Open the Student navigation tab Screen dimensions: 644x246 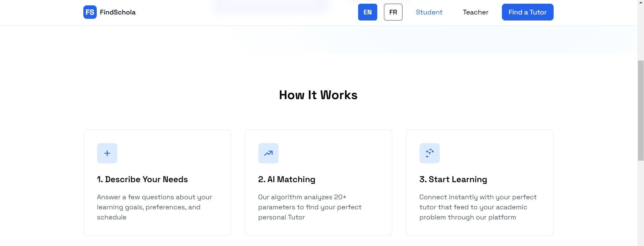(x=429, y=12)
